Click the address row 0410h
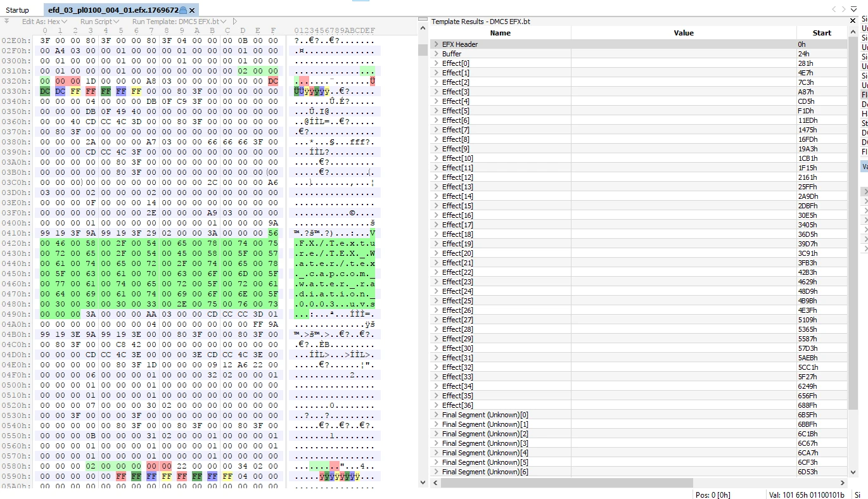 click(x=15, y=233)
